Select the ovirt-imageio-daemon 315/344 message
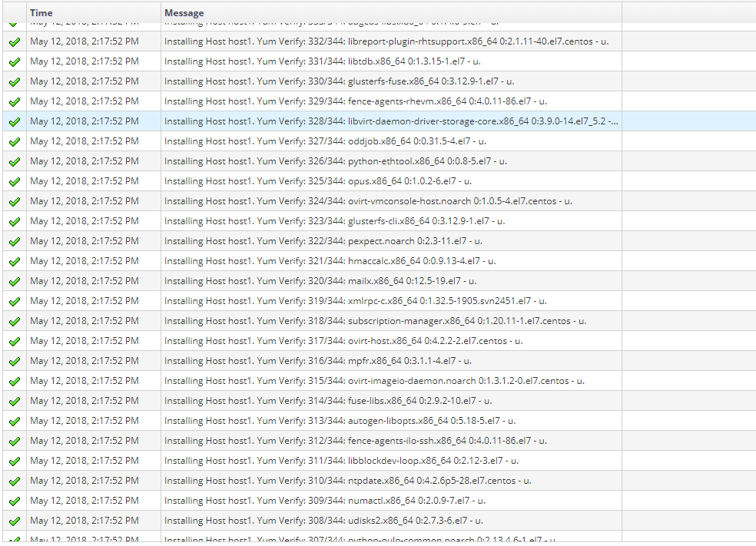 [374, 381]
